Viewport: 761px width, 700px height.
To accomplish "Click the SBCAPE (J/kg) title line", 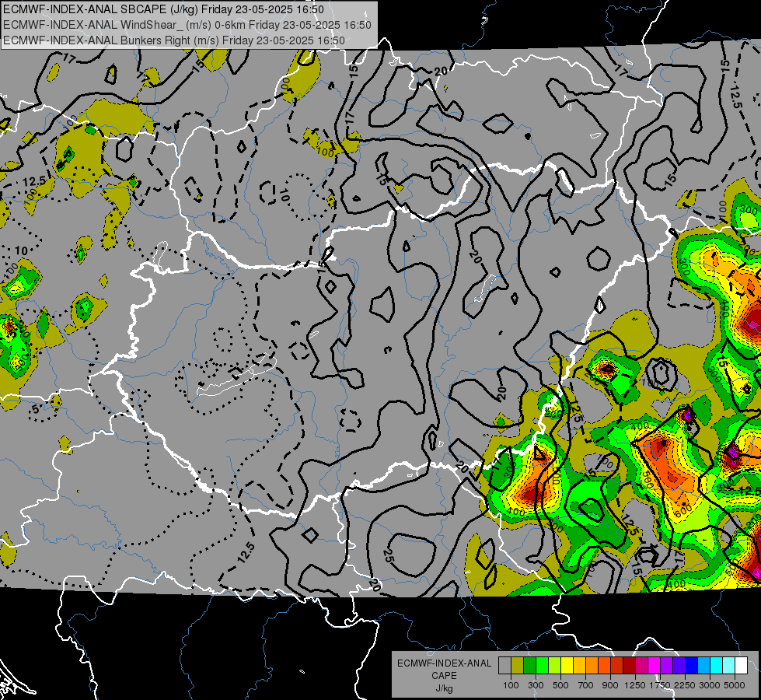I will click(163, 9).
